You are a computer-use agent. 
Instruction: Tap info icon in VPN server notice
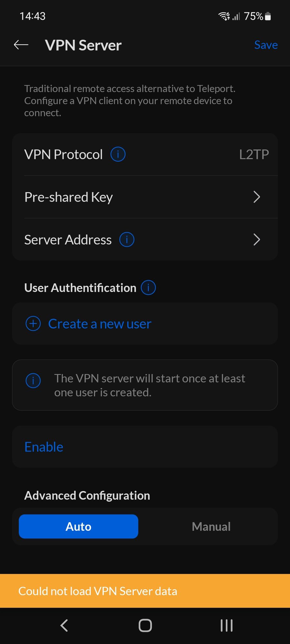(x=33, y=381)
